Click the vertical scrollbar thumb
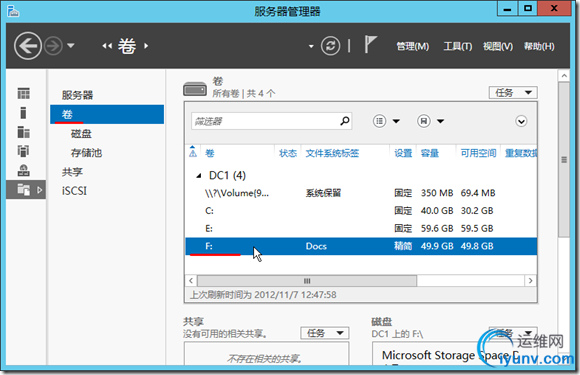 (564, 160)
